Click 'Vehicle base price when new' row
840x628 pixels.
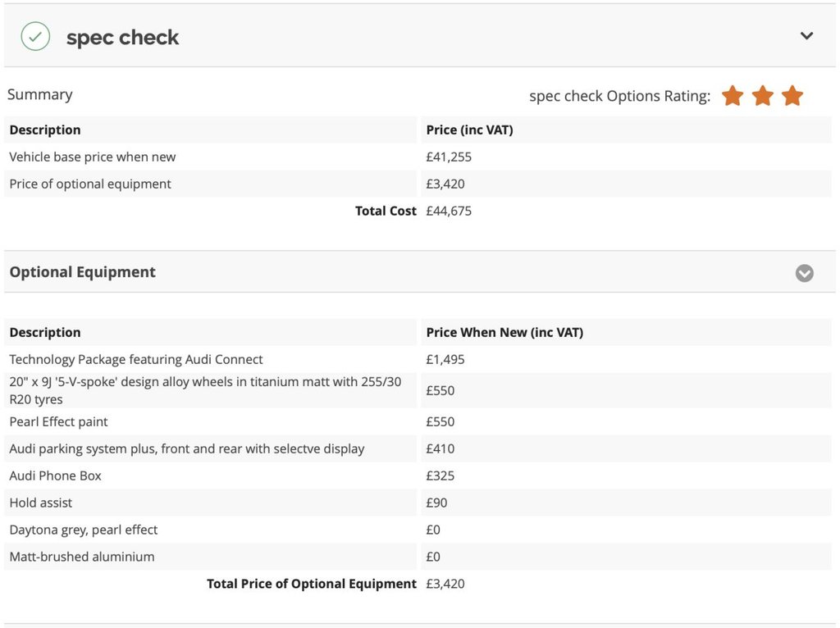click(x=418, y=157)
